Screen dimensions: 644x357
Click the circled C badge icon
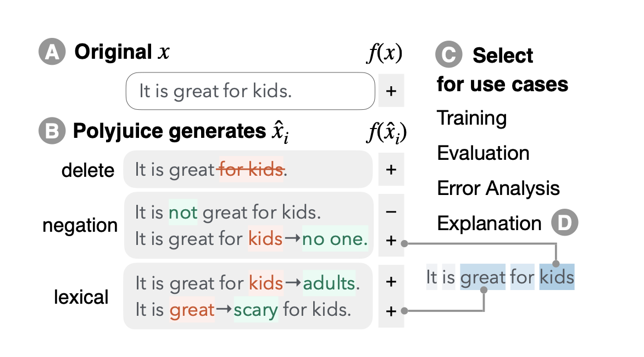point(448,55)
